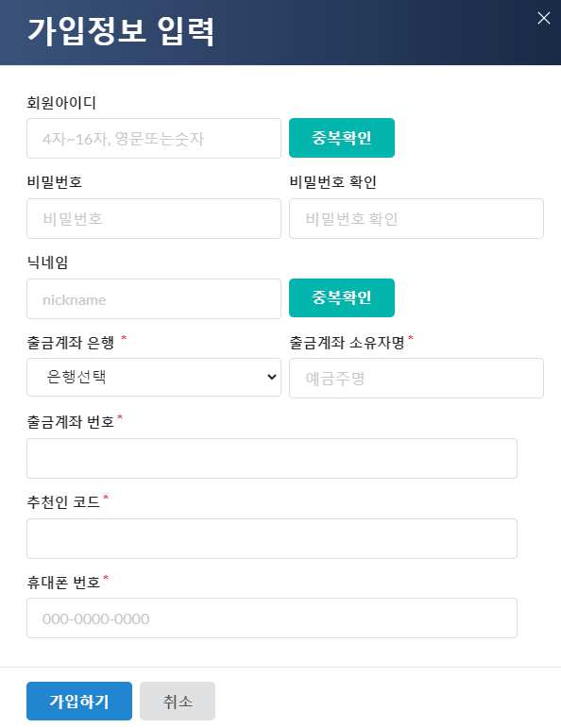
Task: Click the 출금계좌 소유자명 label text
Action: (347, 343)
